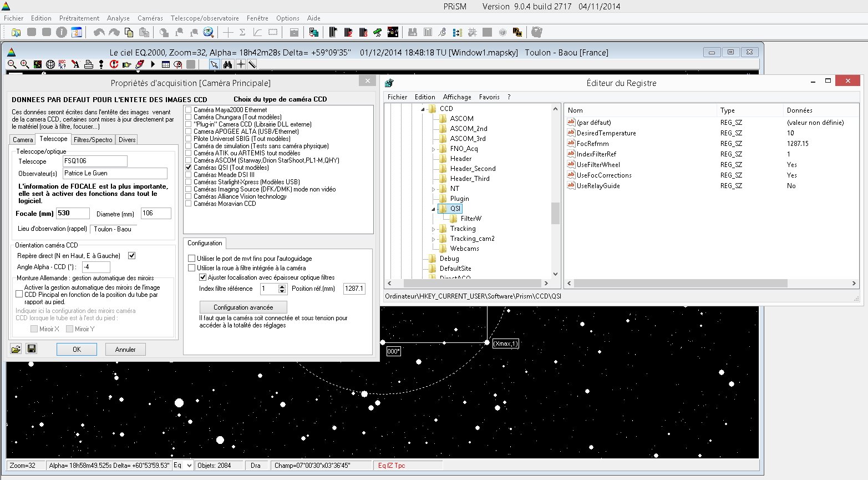868x480 pixels.
Task: Click the open folder icon beside OK
Action: [x=16, y=349]
